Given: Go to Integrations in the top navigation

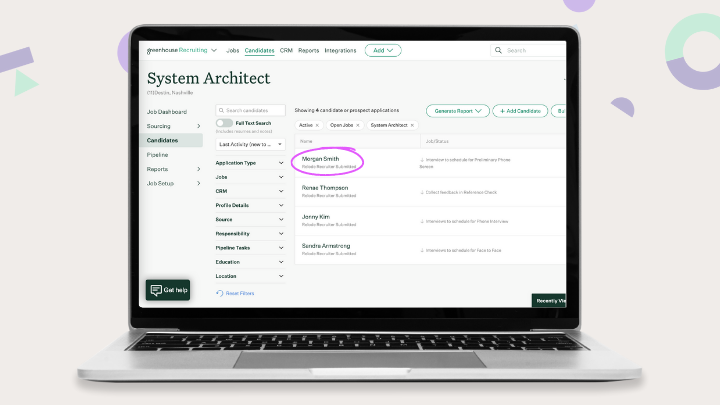Looking at the screenshot, I should (340, 50).
